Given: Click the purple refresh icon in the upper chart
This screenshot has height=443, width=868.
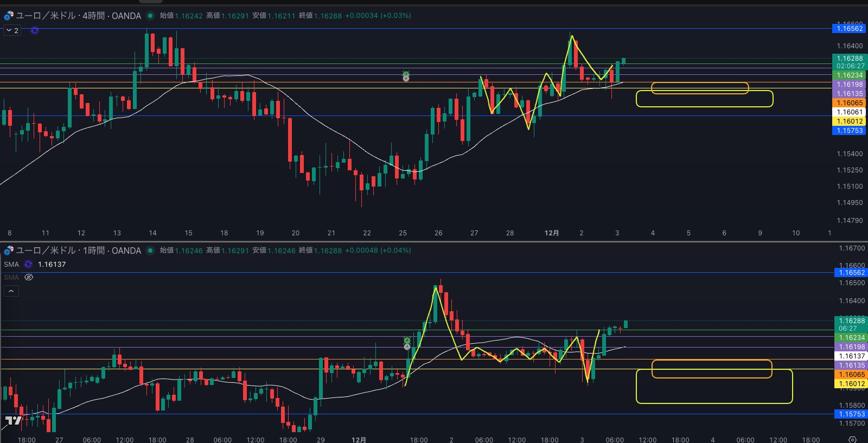Looking at the screenshot, I should coord(35,30).
